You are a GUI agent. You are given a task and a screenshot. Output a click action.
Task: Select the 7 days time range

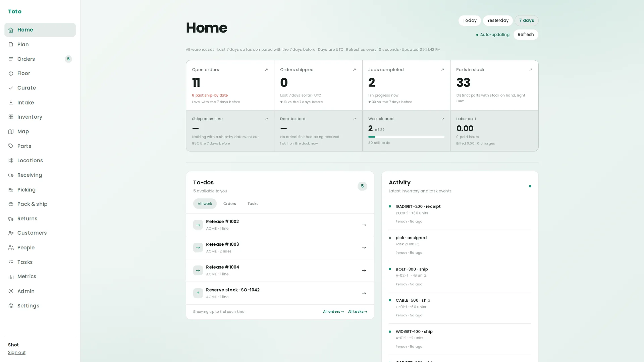click(x=526, y=20)
